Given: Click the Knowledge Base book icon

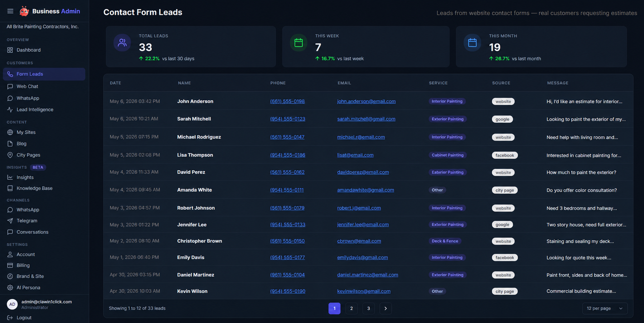Looking at the screenshot, I should pos(10,188).
